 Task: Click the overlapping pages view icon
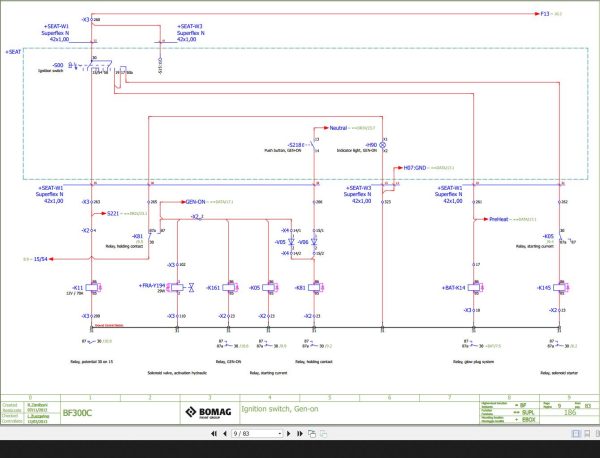312,434
